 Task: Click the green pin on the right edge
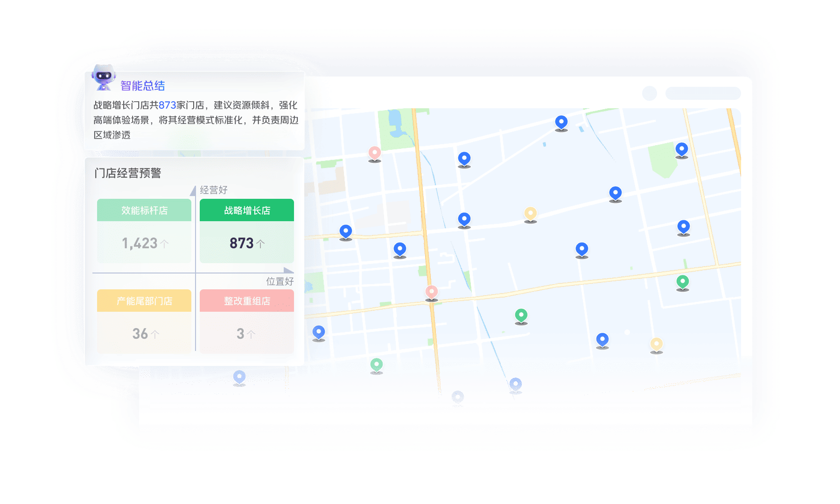683,283
